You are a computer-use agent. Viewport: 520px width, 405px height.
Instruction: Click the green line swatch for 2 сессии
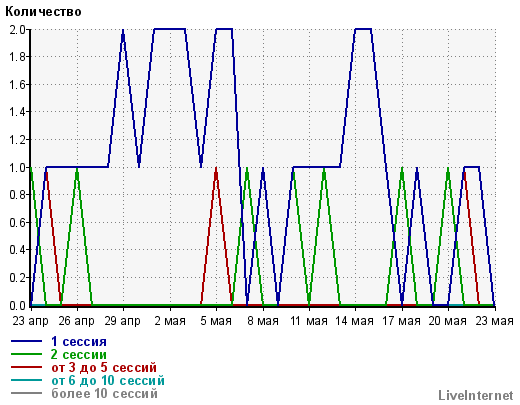(x=27, y=354)
